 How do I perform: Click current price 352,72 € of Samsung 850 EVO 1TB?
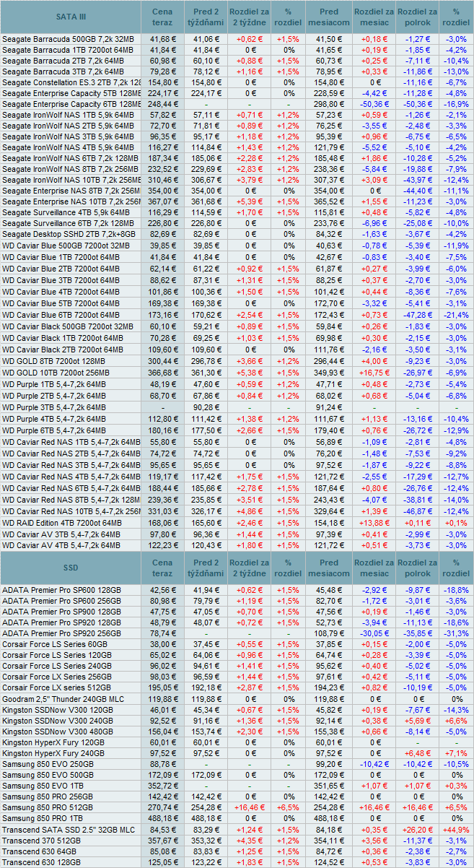point(162,786)
